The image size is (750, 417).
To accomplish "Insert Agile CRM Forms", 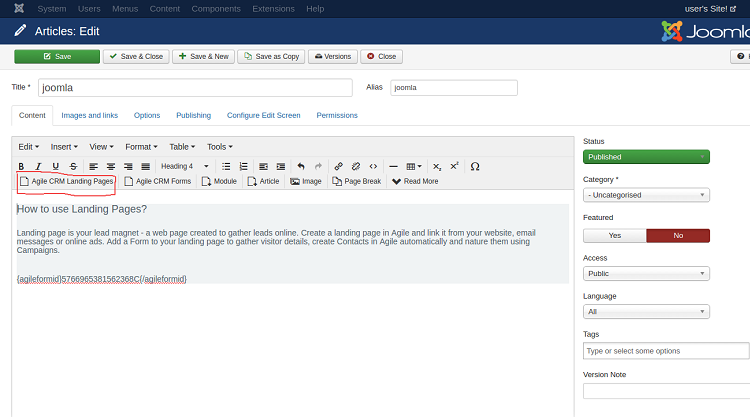I will [x=157, y=181].
